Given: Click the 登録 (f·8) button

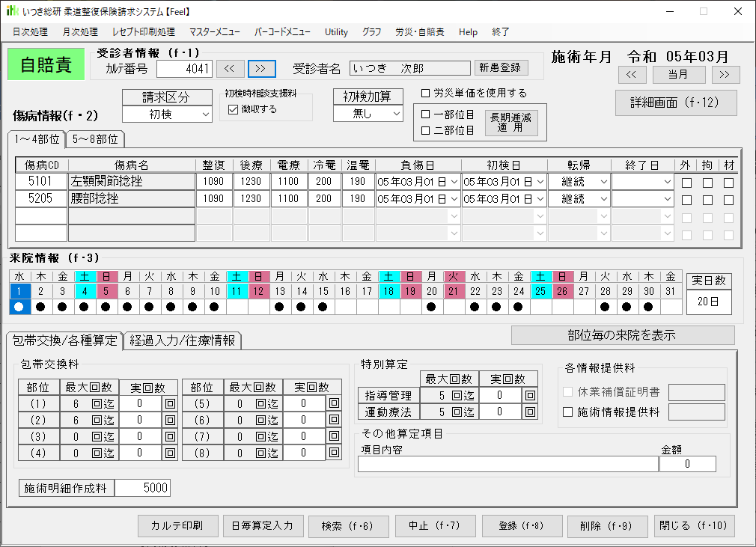Looking at the screenshot, I should [x=520, y=526].
